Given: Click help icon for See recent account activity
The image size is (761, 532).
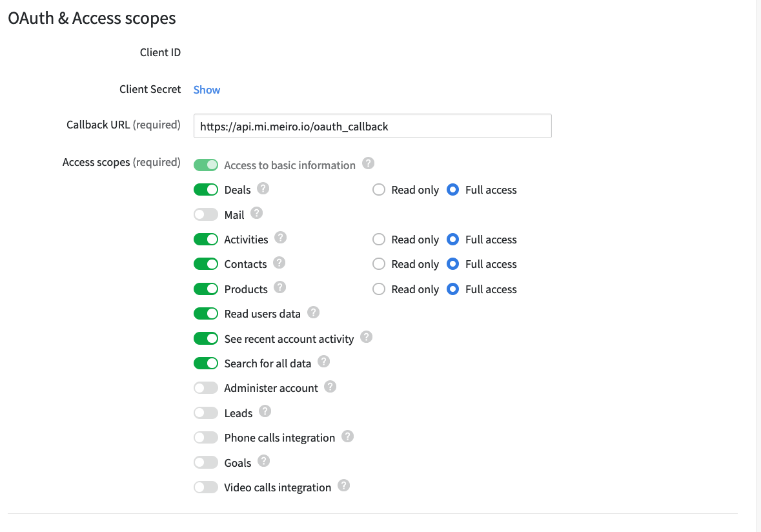Looking at the screenshot, I should click(367, 338).
